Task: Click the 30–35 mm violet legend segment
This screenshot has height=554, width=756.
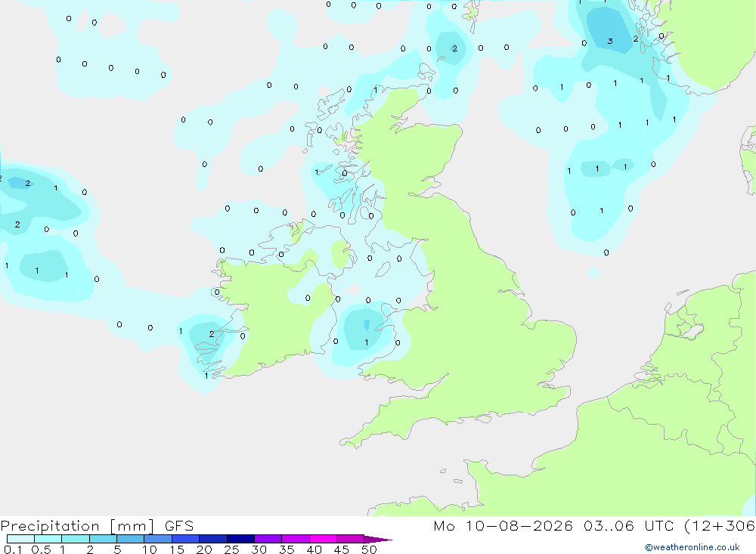Action: (x=268, y=539)
